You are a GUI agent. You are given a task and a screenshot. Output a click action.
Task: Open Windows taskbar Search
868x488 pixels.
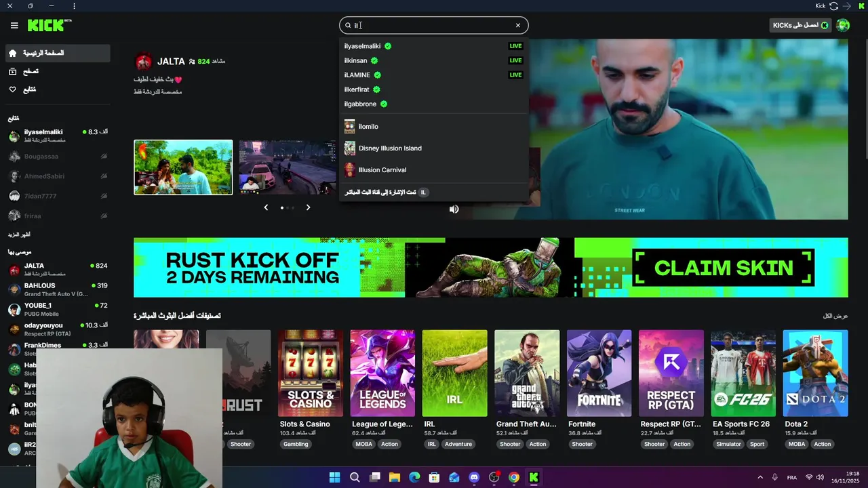pos(355,477)
